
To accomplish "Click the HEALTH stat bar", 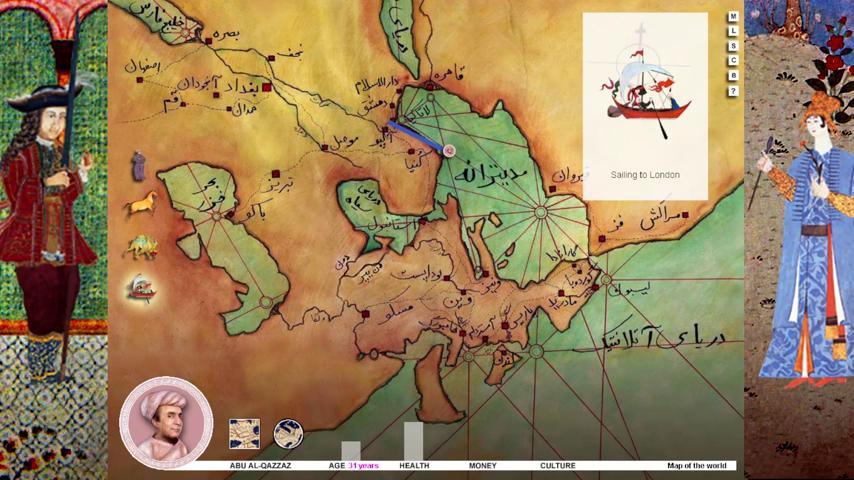I will [x=413, y=441].
